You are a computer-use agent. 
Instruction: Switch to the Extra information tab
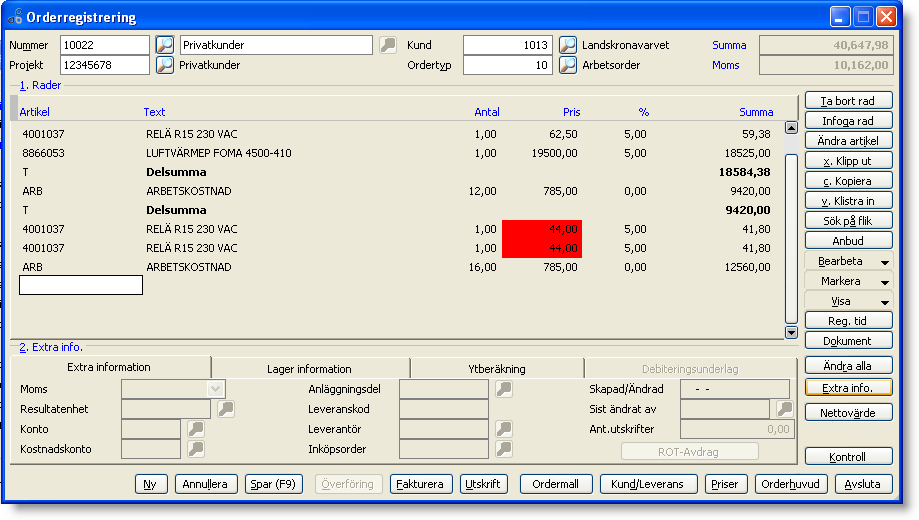(109, 368)
